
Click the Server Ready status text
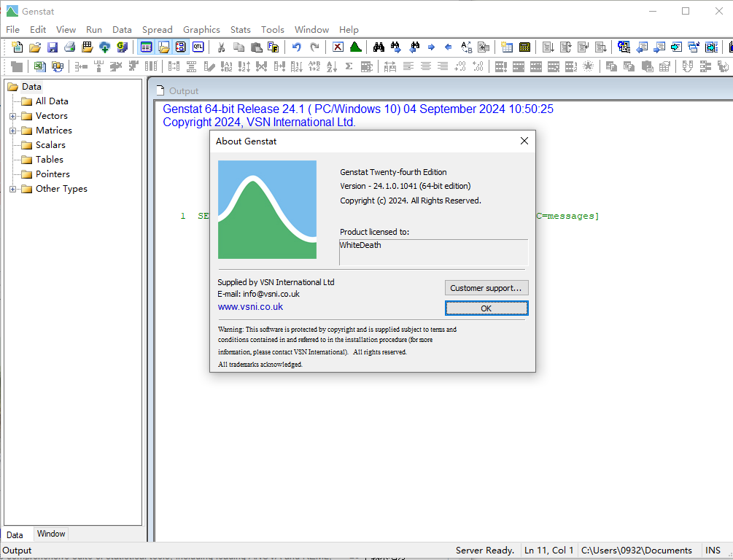pyautogui.click(x=485, y=551)
